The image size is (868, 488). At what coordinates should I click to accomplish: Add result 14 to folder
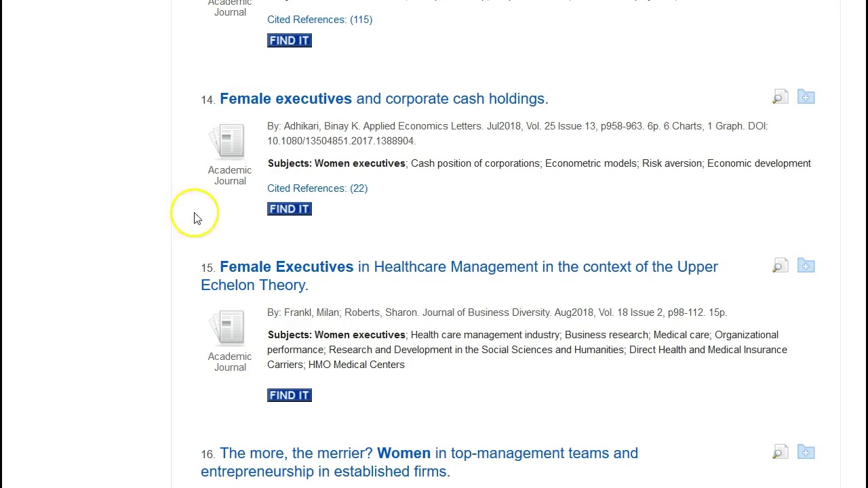click(x=806, y=98)
